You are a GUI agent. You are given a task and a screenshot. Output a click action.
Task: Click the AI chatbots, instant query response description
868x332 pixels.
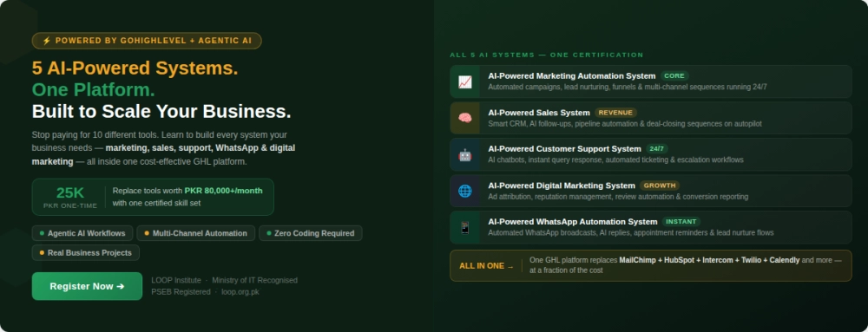[x=615, y=159]
